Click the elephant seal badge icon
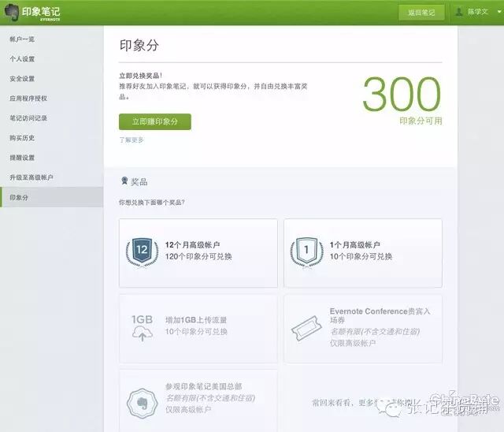Image resolution: width=504 pixels, height=432 pixels. click(142, 403)
